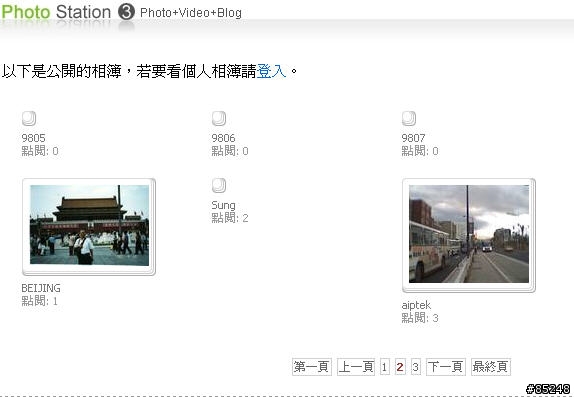The image size is (574, 397).
Task: Open the aiptek album street thumbnail
Action: pyautogui.click(x=469, y=235)
